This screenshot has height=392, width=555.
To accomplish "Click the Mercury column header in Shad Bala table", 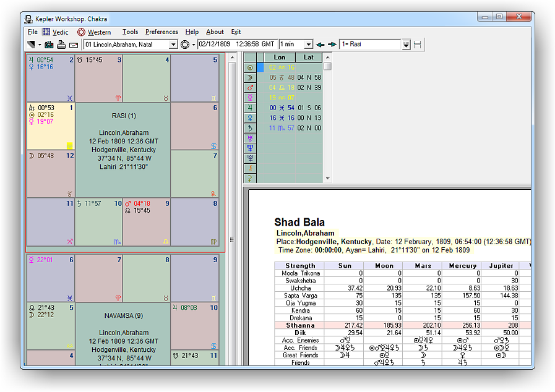I will coord(463,266).
